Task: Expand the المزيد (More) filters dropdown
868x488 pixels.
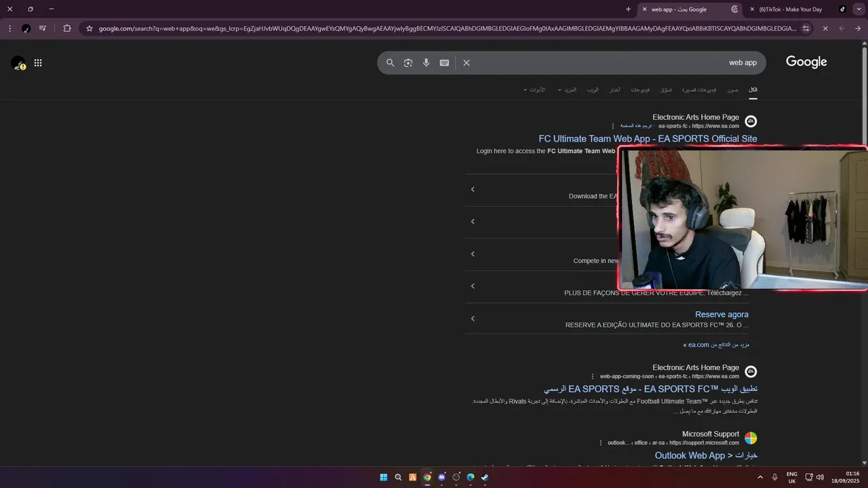Action: [567, 89]
